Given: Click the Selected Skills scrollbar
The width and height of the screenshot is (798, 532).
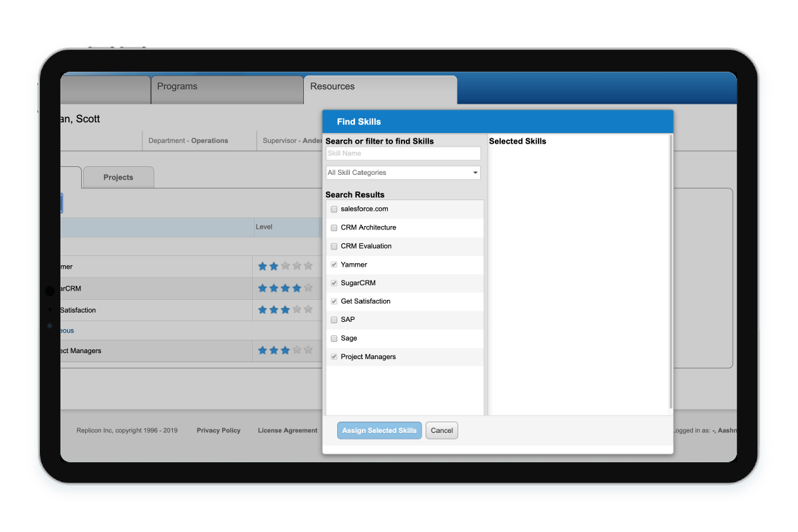Looking at the screenshot, I should [671, 271].
